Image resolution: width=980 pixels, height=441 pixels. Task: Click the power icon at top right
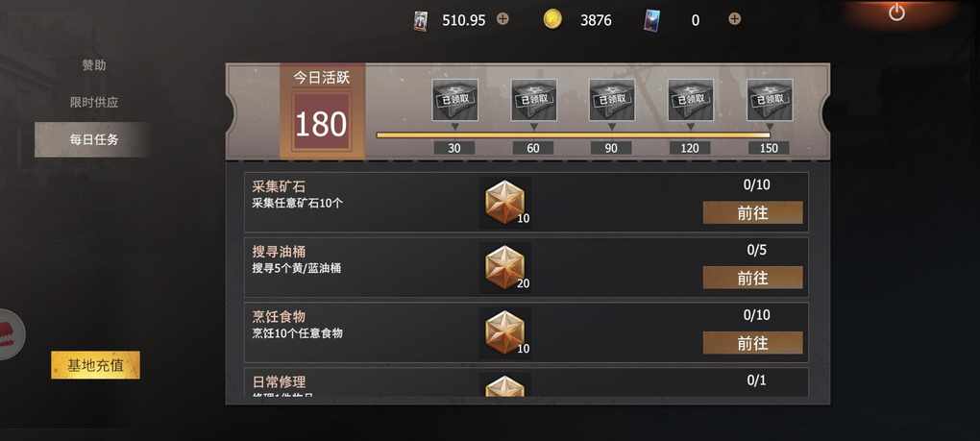coord(896,12)
